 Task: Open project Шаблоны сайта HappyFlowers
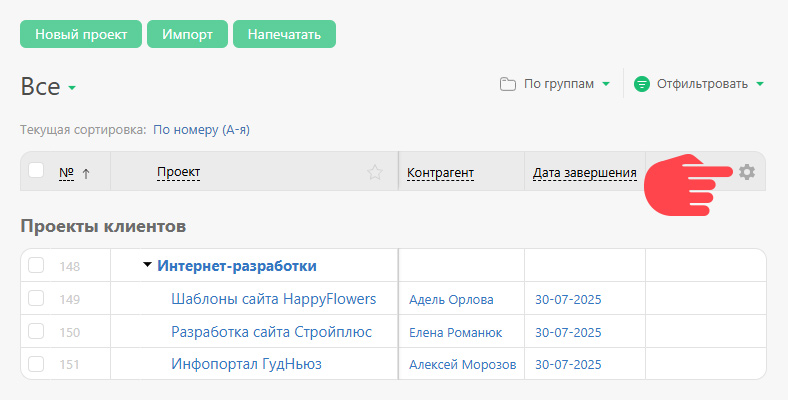[x=273, y=299]
